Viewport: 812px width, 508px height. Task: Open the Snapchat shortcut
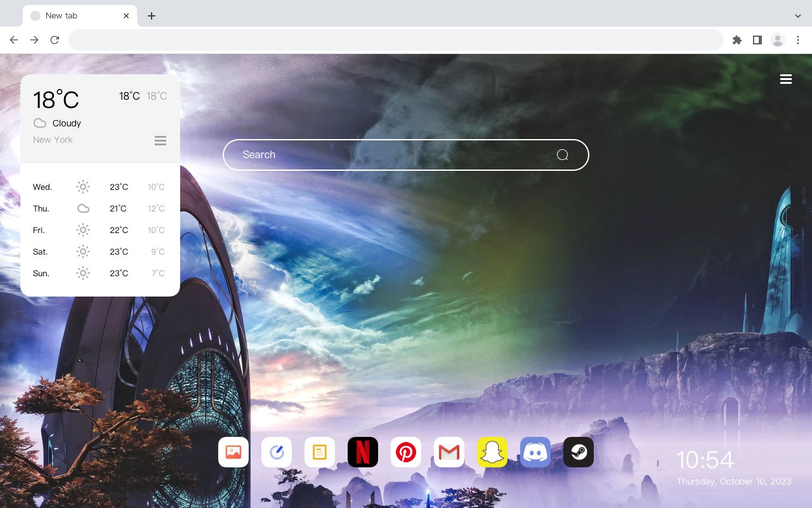[492, 452]
